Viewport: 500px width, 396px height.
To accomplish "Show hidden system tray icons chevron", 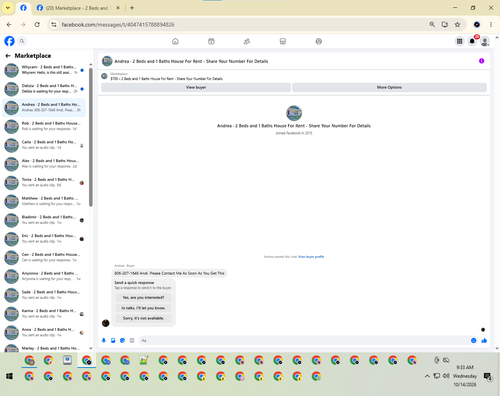I will [x=427, y=376].
